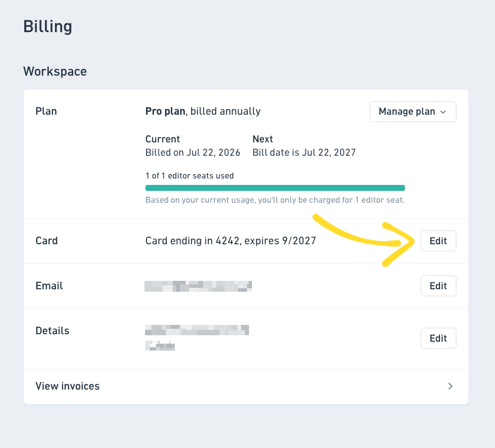Open the View invoices row
This screenshot has height=448, width=495.
pos(246,386)
